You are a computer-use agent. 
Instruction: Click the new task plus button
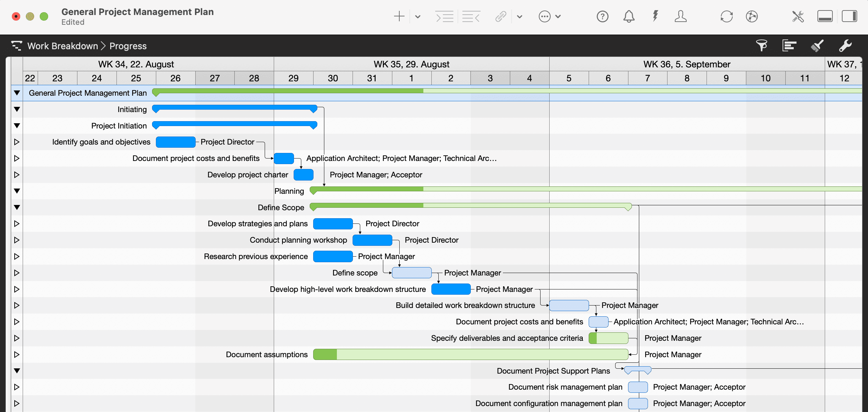(399, 16)
